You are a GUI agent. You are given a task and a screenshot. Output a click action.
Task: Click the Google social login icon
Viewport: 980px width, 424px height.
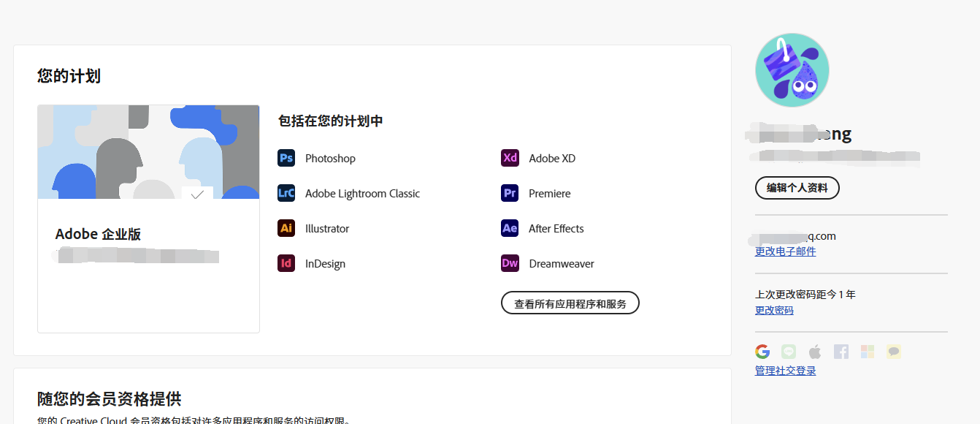click(762, 352)
